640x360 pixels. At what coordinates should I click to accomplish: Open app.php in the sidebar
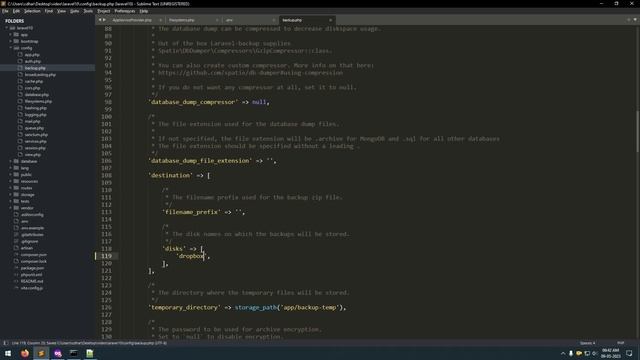point(32,55)
